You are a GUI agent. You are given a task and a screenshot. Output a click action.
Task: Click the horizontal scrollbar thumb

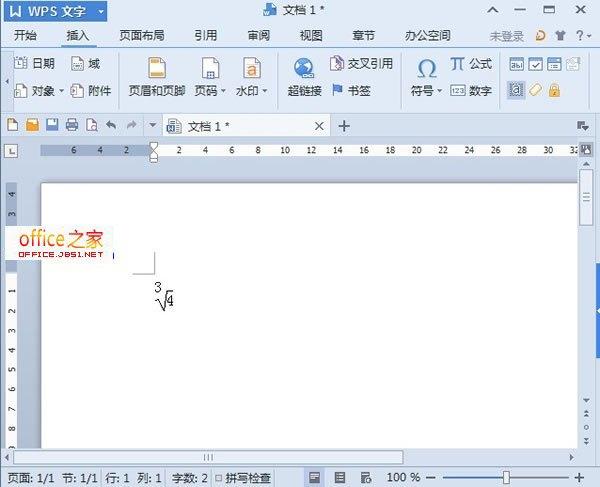pyautogui.click(x=208, y=457)
